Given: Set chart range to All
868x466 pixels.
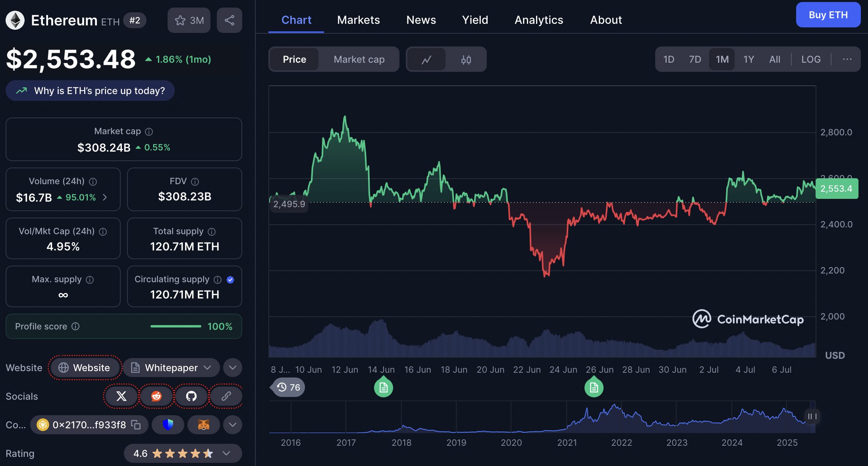Looking at the screenshot, I should coord(775,60).
